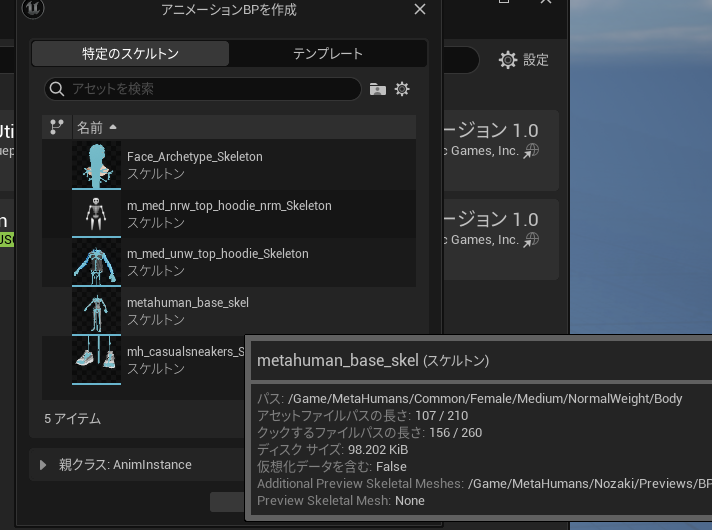712x530 pixels.
Task: Select the Face_Archetype_Skeleton thumbnail
Action: click(96, 164)
